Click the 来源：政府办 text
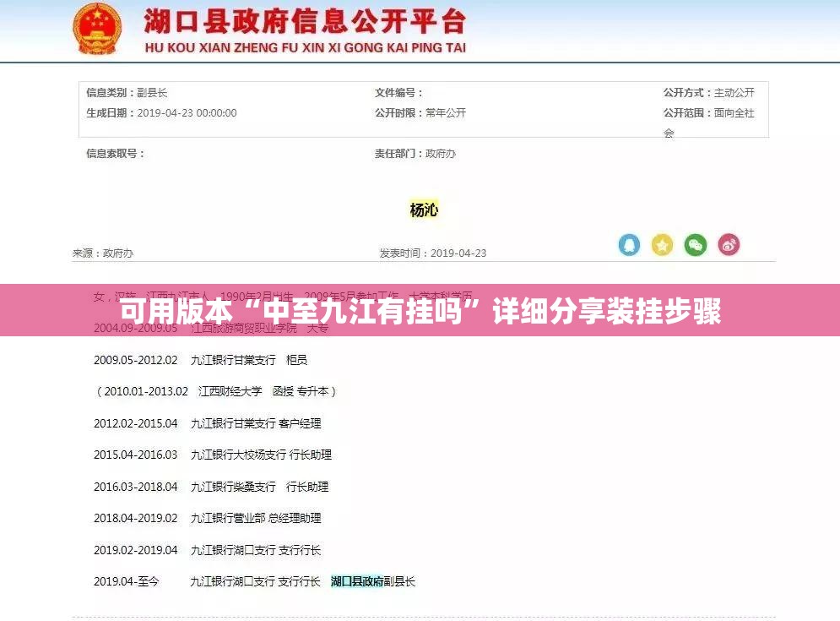Image resolution: width=840 pixels, height=621 pixels. point(102,253)
